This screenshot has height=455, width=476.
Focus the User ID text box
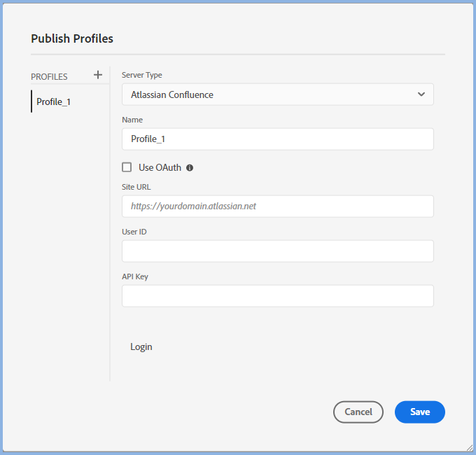click(277, 251)
